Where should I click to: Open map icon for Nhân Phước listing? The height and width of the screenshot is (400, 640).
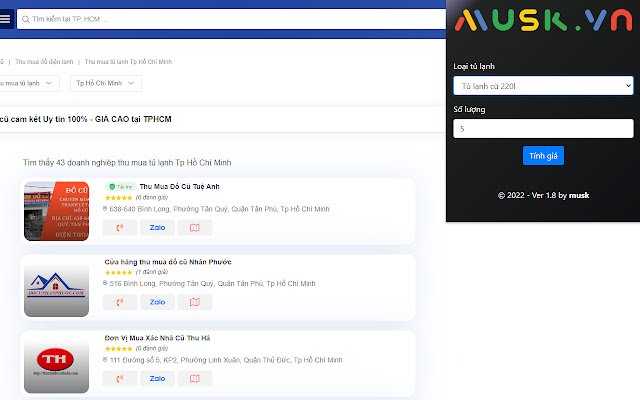195,302
